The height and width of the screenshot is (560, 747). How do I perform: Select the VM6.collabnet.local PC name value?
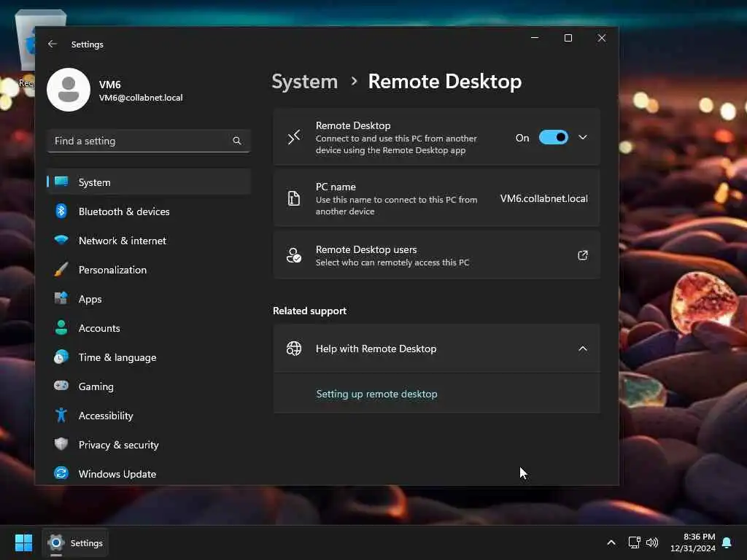tap(543, 198)
